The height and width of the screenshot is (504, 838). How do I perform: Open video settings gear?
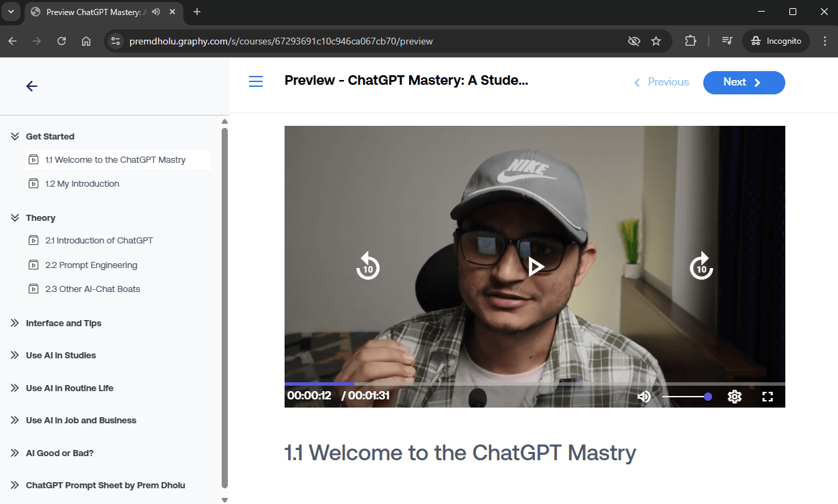click(735, 397)
